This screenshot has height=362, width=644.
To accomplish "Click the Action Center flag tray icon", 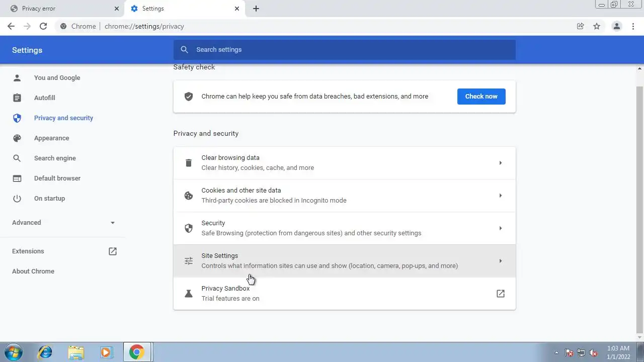I will 569,352.
